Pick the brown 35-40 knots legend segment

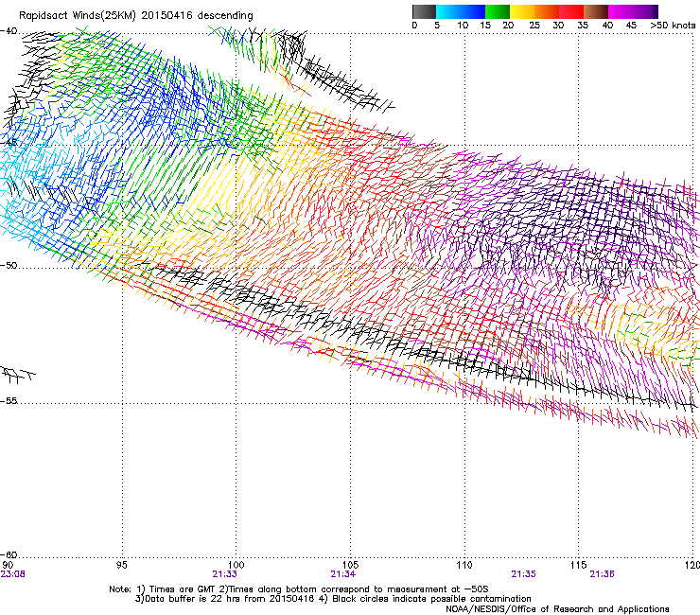tap(596, 11)
